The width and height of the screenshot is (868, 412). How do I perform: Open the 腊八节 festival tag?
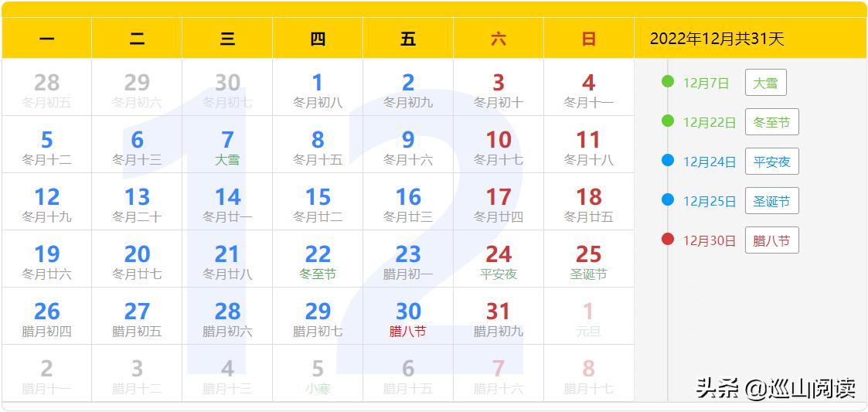771,240
